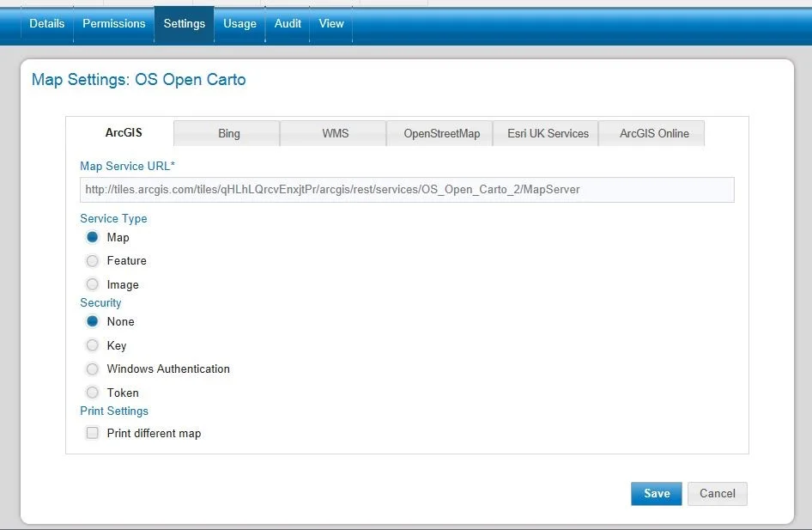Screen dimensions: 812x530
Task: Open the Details tab
Action: pyautogui.click(x=47, y=24)
